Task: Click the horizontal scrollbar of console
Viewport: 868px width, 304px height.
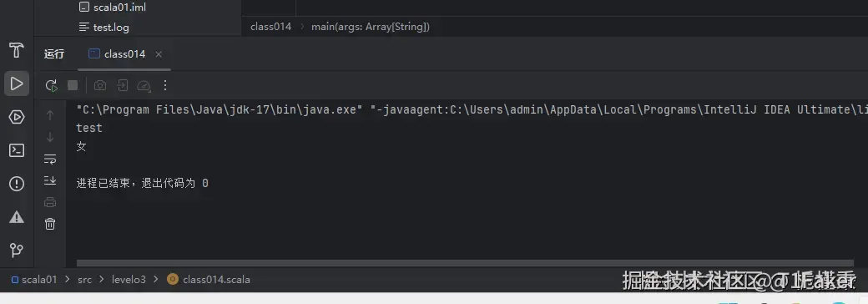Action: click(465, 264)
